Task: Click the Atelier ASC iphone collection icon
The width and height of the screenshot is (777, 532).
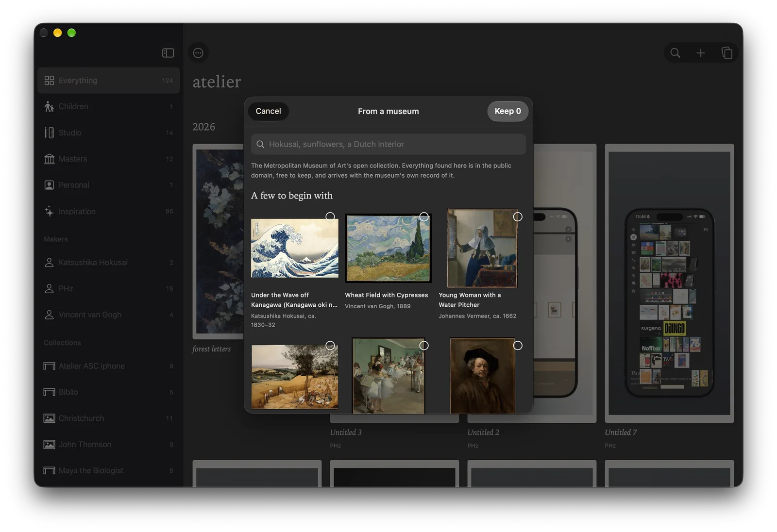Action: click(49, 366)
